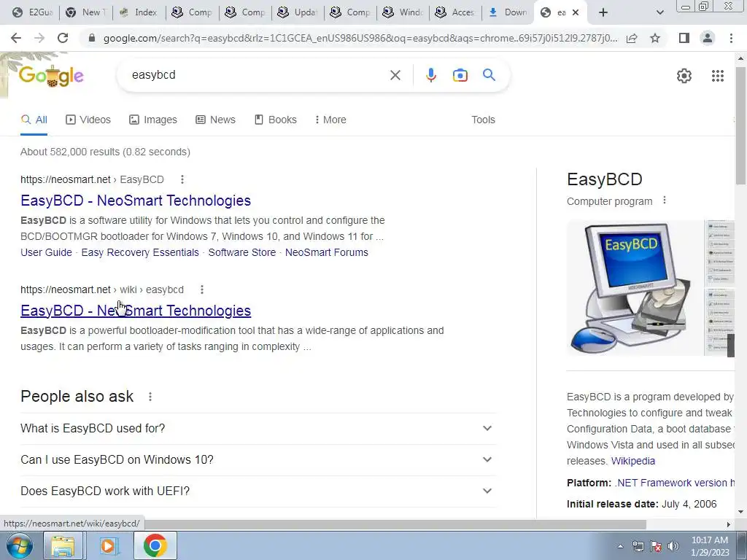
Task: Go back using the browser back arrow
Action: tap(16, 38)
